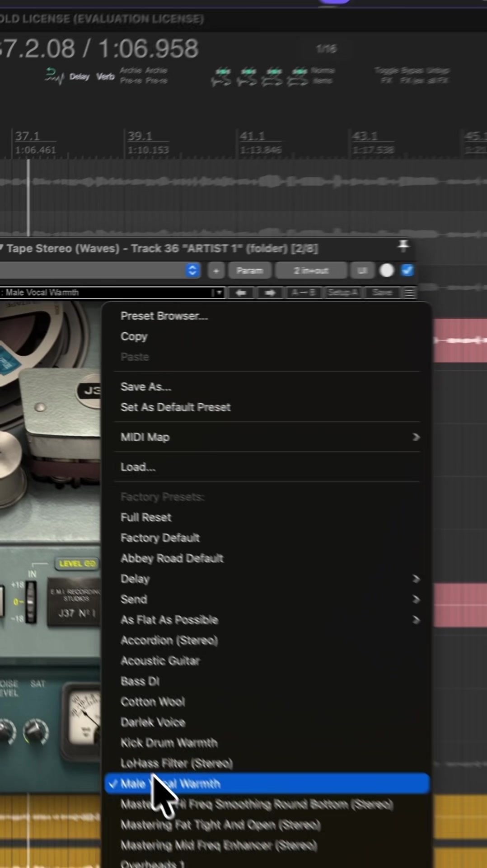Click the Verb toolbar button
The image size is (487, 868).
coord(105,76)
